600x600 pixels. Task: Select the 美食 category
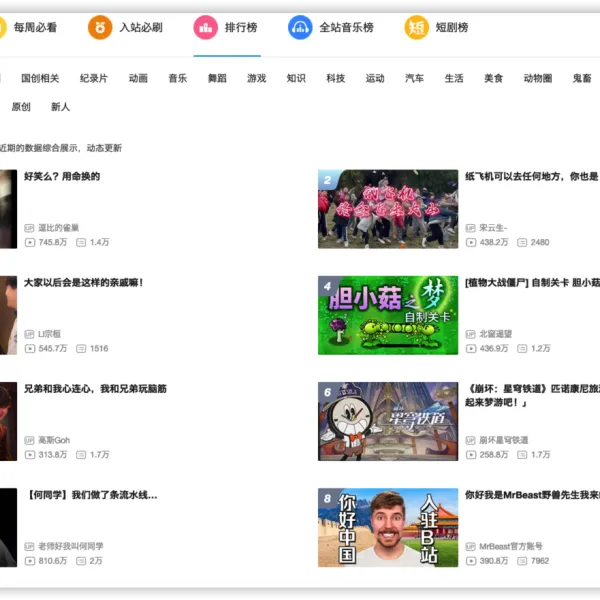(493, 78)
